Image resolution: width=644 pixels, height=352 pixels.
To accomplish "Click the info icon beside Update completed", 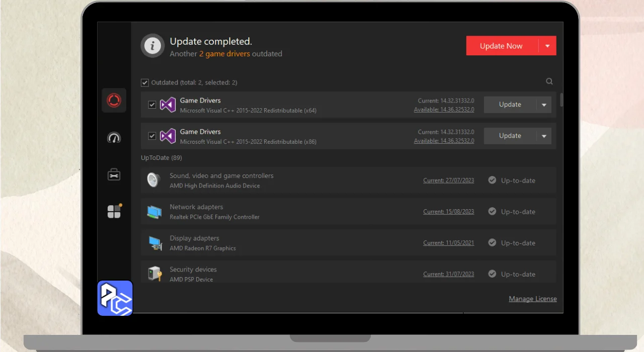I will point(152,46).
